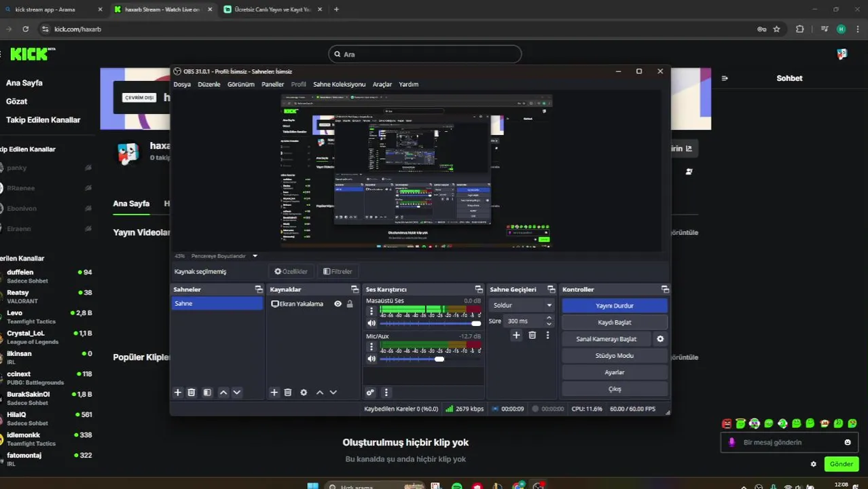Open Yardım menu in OBS
This screenshot has width=868, height=489.
[409, 84]
